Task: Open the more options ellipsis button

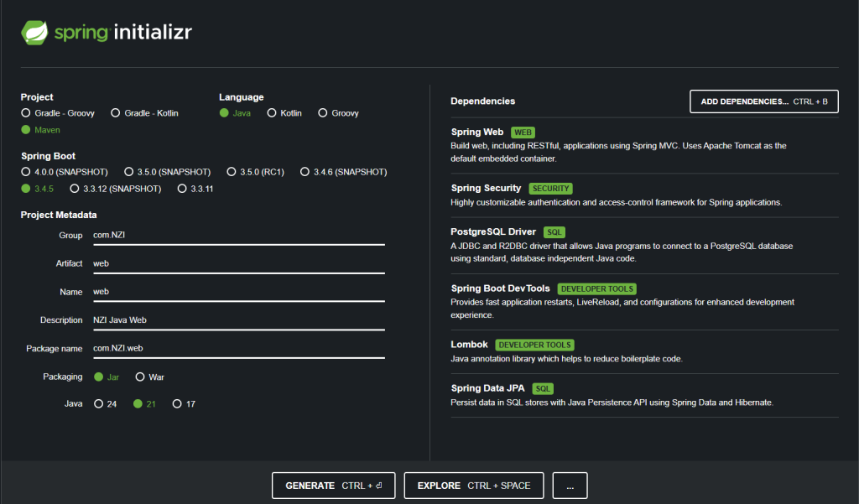Action: point(570,486)
